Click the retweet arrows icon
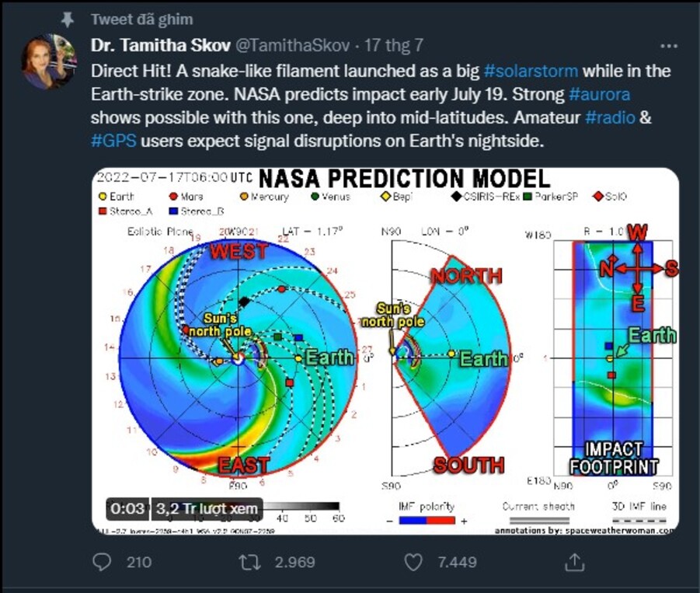This screenshot has width=700, height=593. pos(250,562)
